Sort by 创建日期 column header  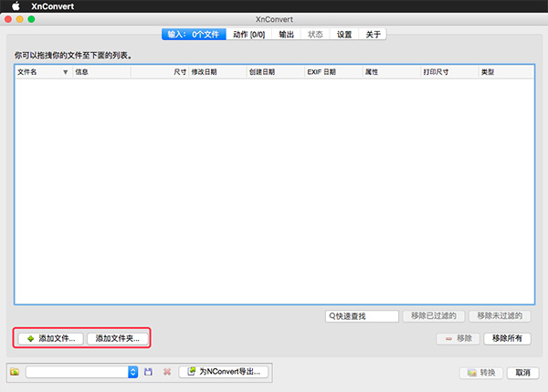[276, 72]
